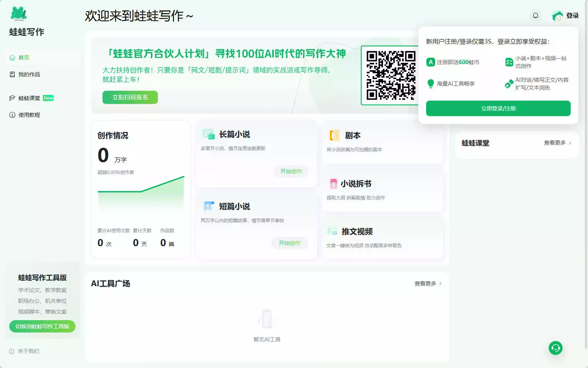The height and width of the screenshot is (368, 588).
Task: Click the 长篇小说 card icon
Action: pyautogui.click(x=208, y=134)
